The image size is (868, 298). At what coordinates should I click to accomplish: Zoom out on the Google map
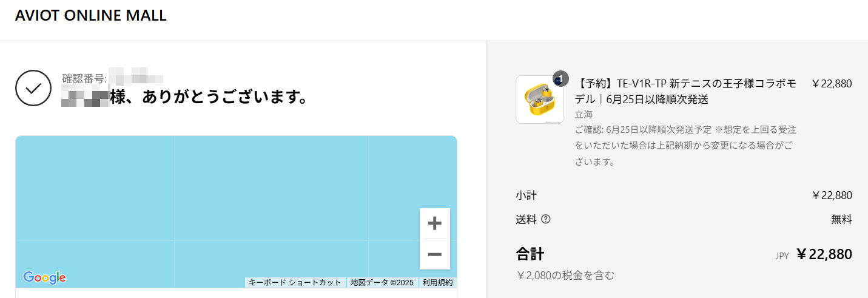tap(434, 254)
